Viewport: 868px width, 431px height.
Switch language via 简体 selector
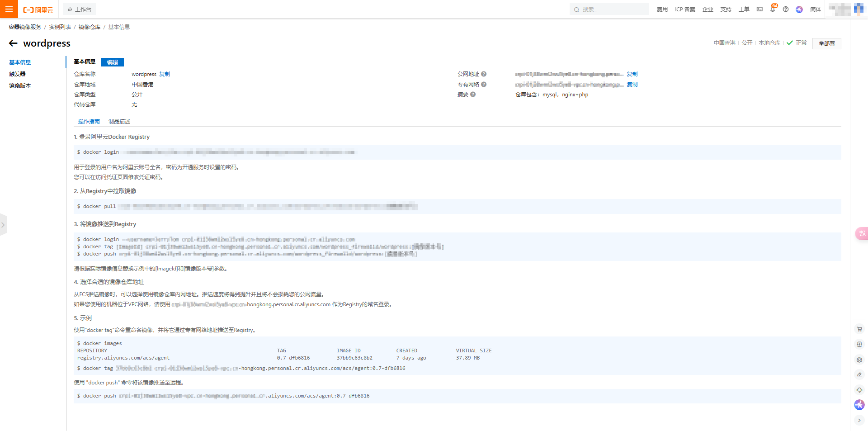(x=816, y=9)
